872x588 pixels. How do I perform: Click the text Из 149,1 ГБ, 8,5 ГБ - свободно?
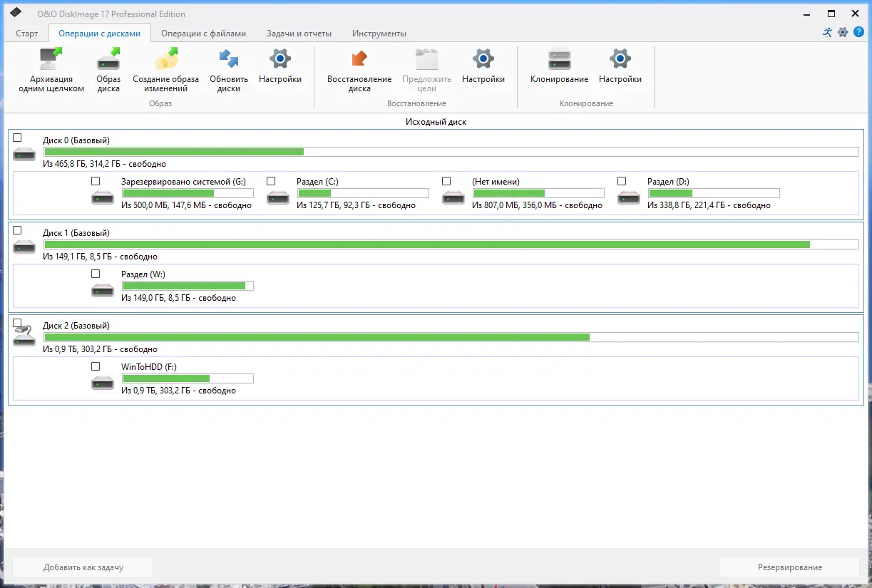click(x=100, y=257)
